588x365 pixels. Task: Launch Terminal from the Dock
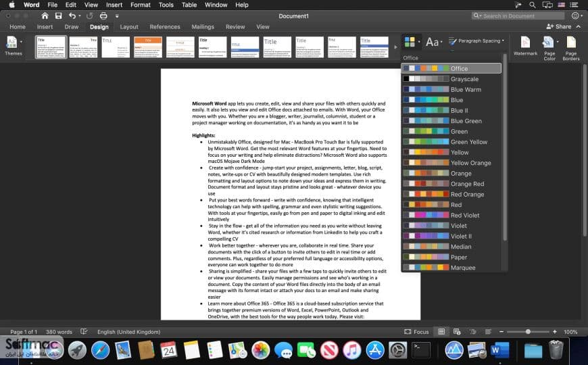[421, 350]
